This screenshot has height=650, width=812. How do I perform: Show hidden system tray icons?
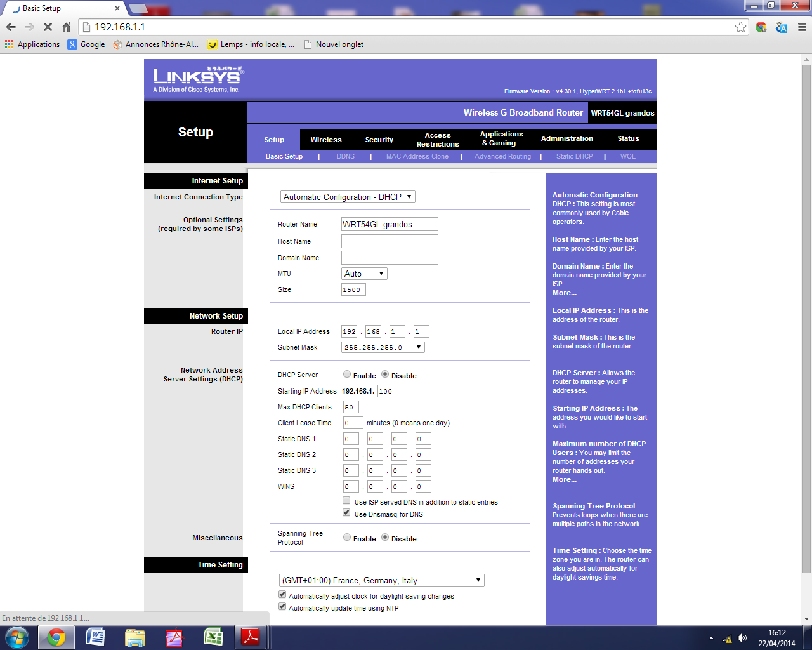click(x=711, y=638)
